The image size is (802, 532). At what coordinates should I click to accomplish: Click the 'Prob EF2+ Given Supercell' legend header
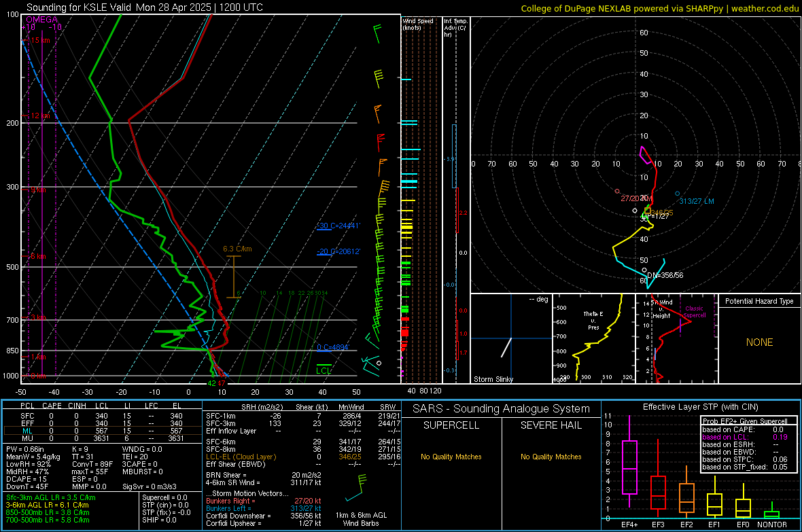point(745,421)
